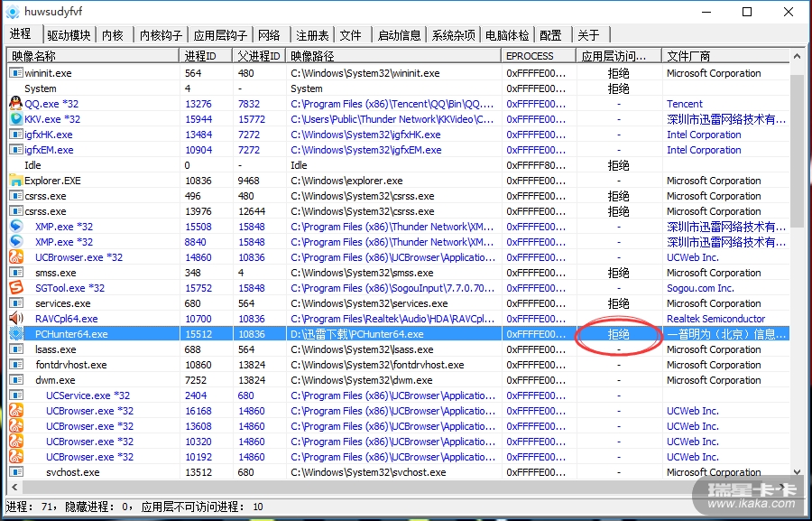Sort by the 进程ID column header
The width and height of the screenshot is (812, 521).
[206, 56]
